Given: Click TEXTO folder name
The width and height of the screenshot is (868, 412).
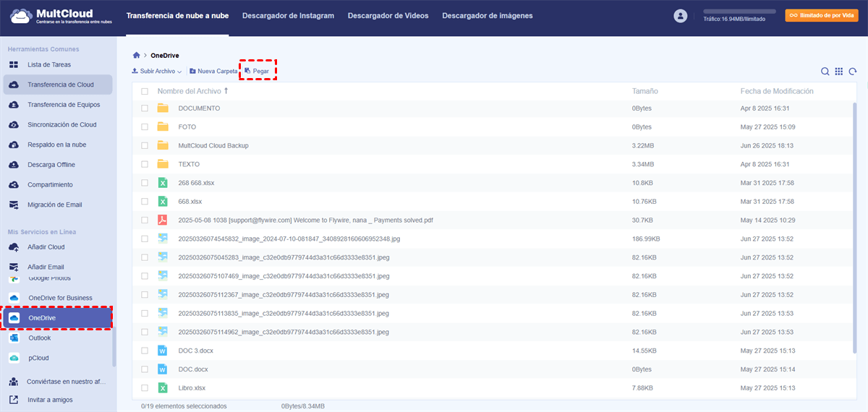Looking at the screenshot, I should tap(190, 164).
